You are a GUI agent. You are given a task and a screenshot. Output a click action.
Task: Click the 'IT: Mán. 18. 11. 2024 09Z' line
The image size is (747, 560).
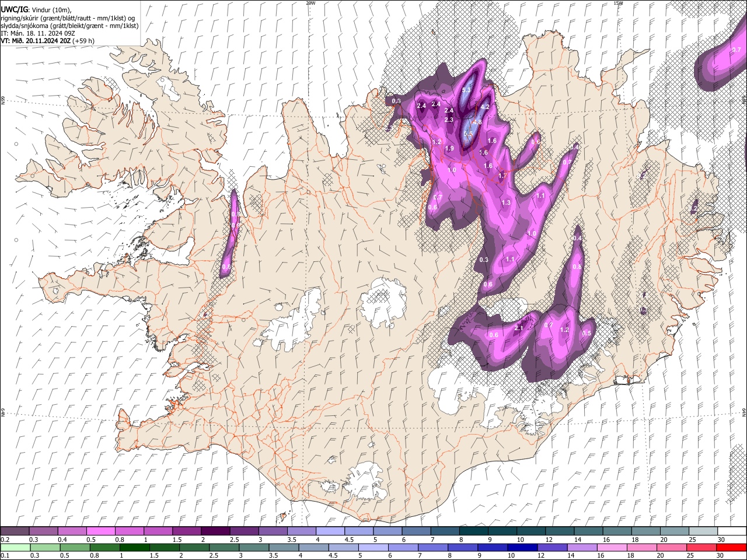39,33
